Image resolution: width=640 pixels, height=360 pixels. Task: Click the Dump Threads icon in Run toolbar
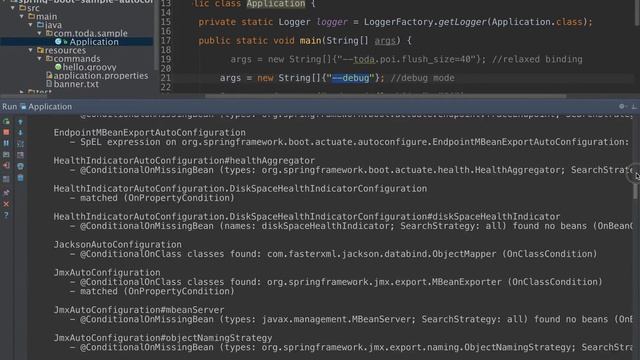(x=6, y=155)
